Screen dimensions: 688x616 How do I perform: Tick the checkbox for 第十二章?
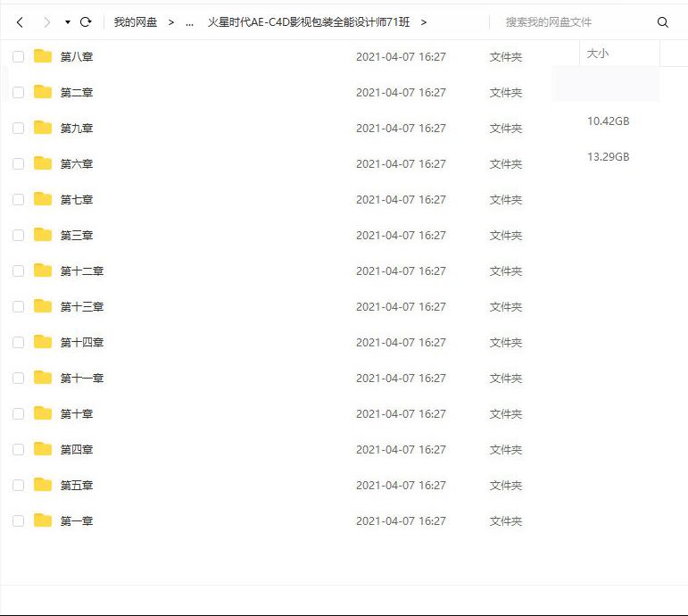tap(18, 271)
